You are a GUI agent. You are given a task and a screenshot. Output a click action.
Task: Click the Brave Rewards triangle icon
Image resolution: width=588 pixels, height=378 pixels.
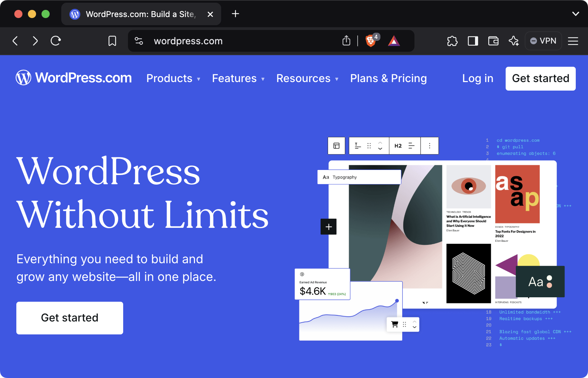pos(394,41)
